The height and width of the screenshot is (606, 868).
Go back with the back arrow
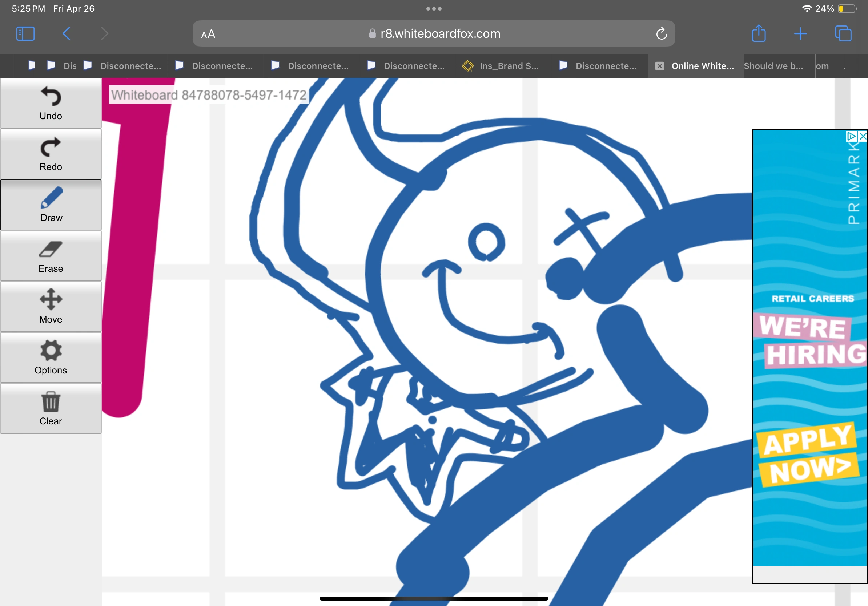click(66, 34)
